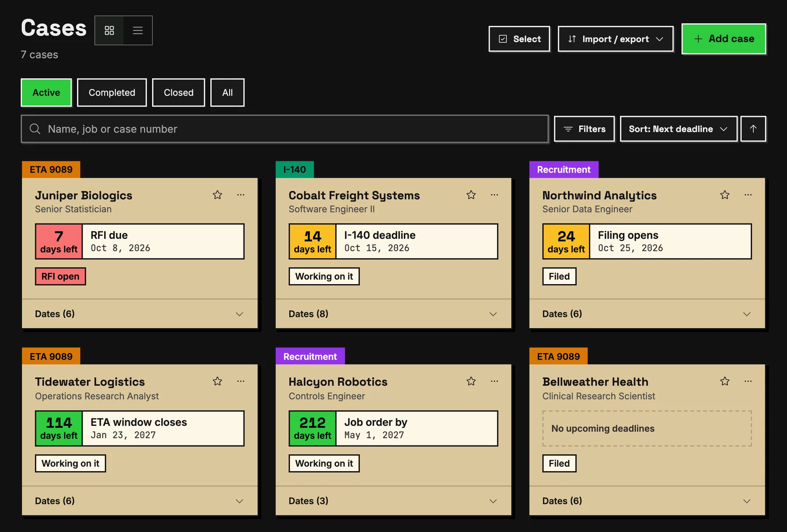This screenshot has height=532, width=787.
Task: Show the All cases tab
Action: coord(227,93)
